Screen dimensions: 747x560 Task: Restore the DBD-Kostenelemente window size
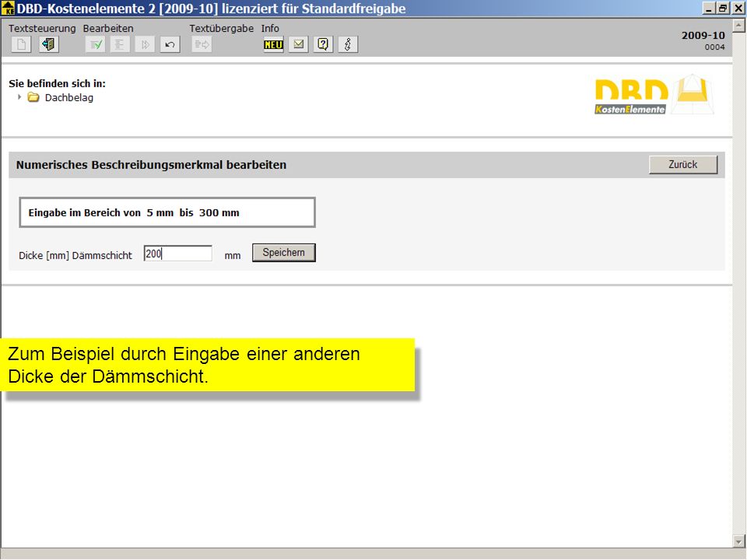(x=723, y=8)
